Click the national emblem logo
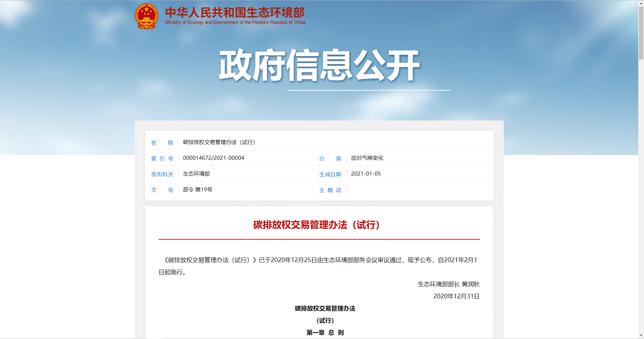Image resolution: width=644 pixels, height=339 pixels. pyautogui.click(x=147, y=15)
